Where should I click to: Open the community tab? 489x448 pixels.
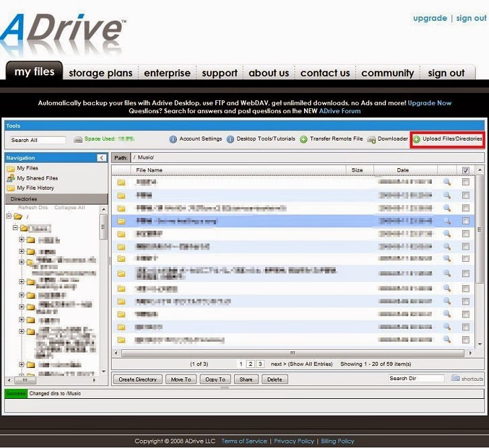[387, 73]
